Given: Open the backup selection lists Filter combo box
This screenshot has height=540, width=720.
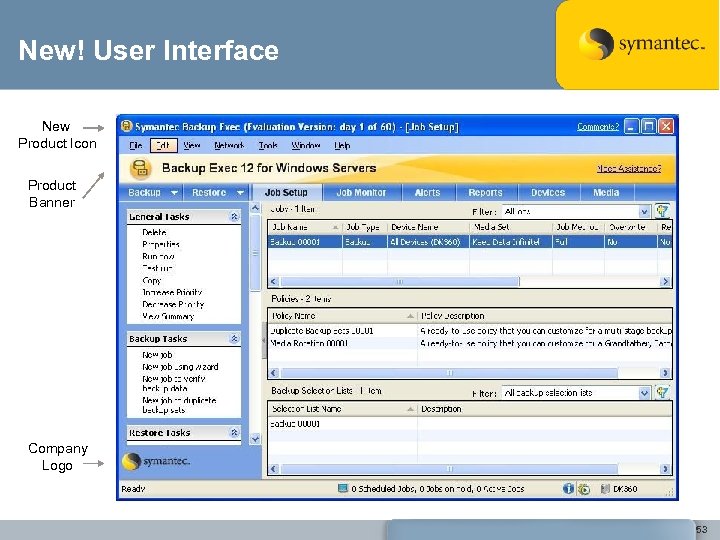Looking at the screenshot, I should [644, 393].
